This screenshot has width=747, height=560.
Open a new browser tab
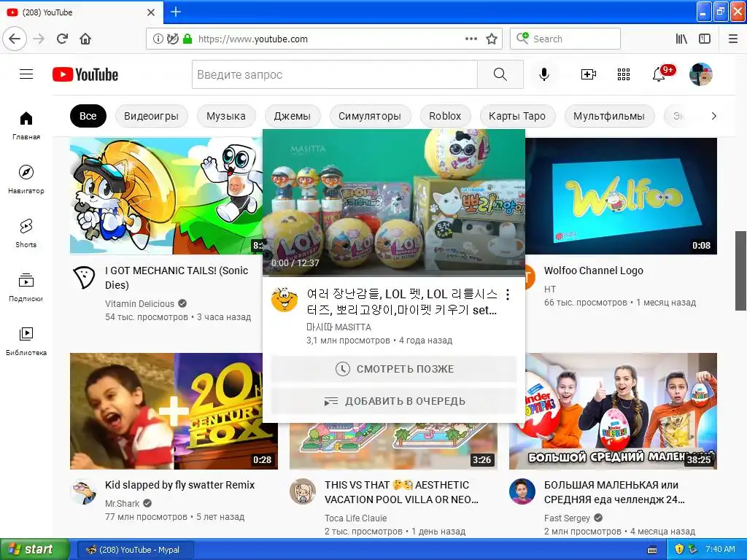click(176, 12)
